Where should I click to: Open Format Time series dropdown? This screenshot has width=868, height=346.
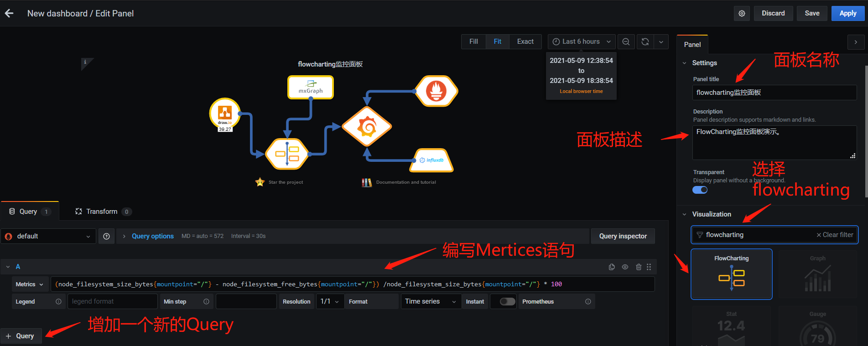pos(431,301)
